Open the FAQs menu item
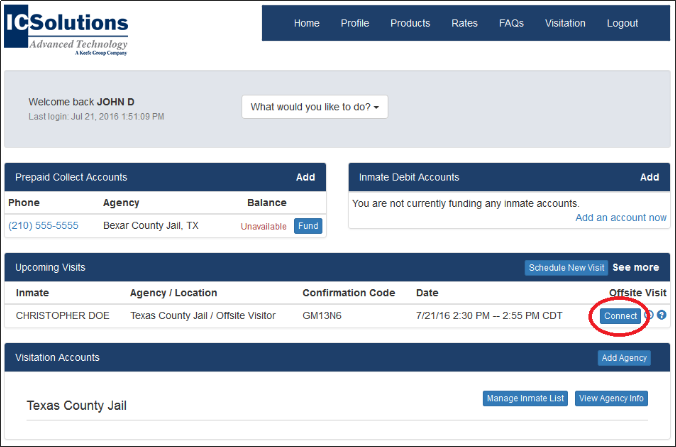The height and width of the screenshot is (447, 676). pos(511,23)
